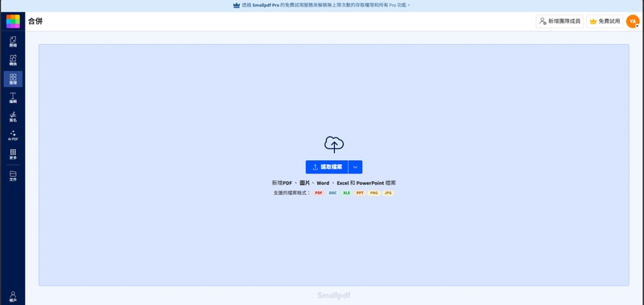Viewport: 644px width, 305px height.
Task: Open the AI PDF tool
Action: click(x=13, y=135)
